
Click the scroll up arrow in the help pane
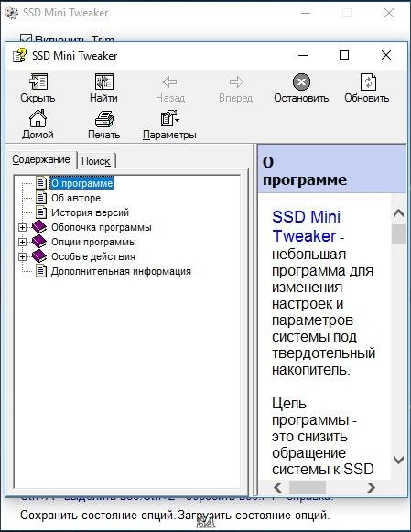pos(398,213)
